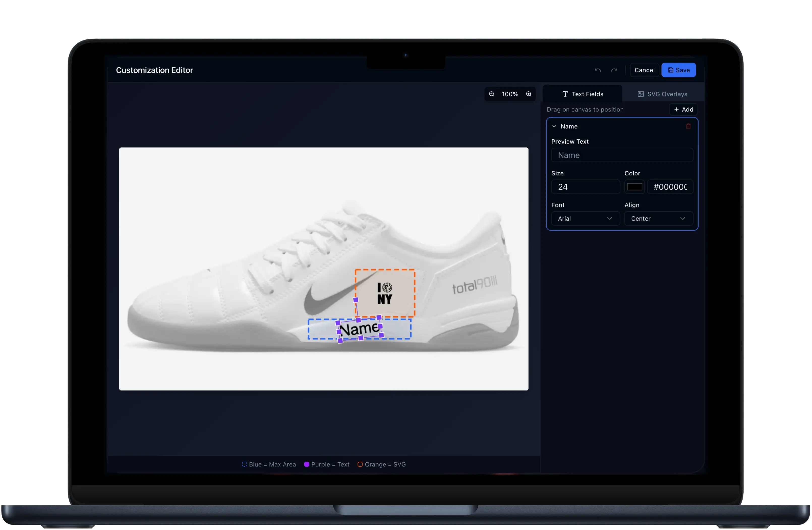The width and height of the screenshot is (812, 530).
Task: Click the redo arrow icon
Action: 614,70
